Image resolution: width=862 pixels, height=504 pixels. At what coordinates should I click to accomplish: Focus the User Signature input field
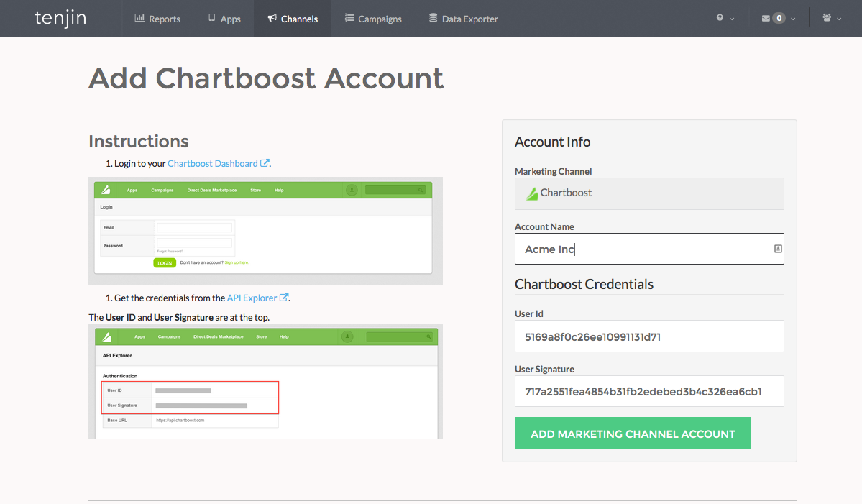pyautogui.click(x=649, y=391)
